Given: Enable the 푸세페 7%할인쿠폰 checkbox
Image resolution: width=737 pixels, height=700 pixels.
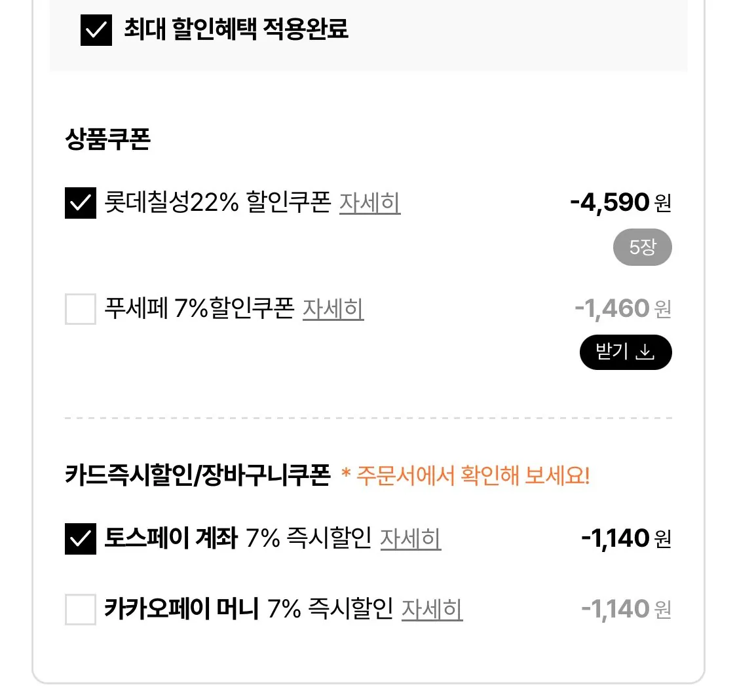Looking at the screenshot, I should 80,308.
